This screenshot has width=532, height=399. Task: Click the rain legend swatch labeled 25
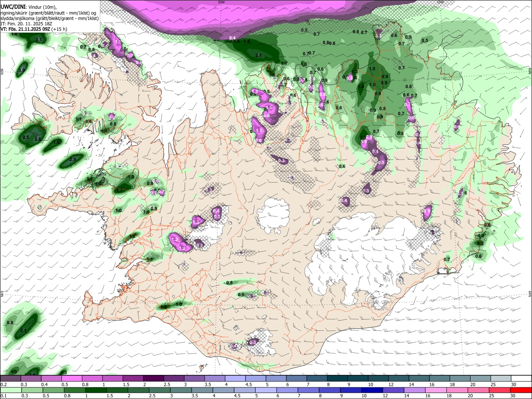click(500, 390)
